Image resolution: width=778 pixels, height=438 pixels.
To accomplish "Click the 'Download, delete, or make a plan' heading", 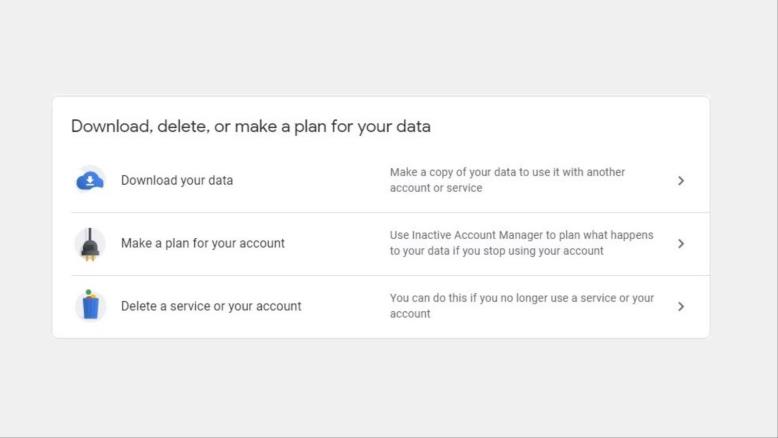I will (251, 126).
